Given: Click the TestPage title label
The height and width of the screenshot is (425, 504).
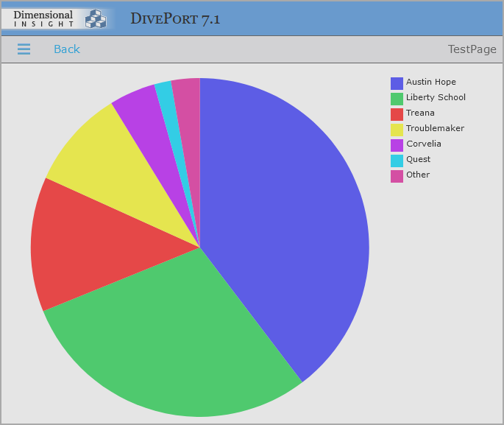Looking at the screenshot, I should (x=472, y=49).
